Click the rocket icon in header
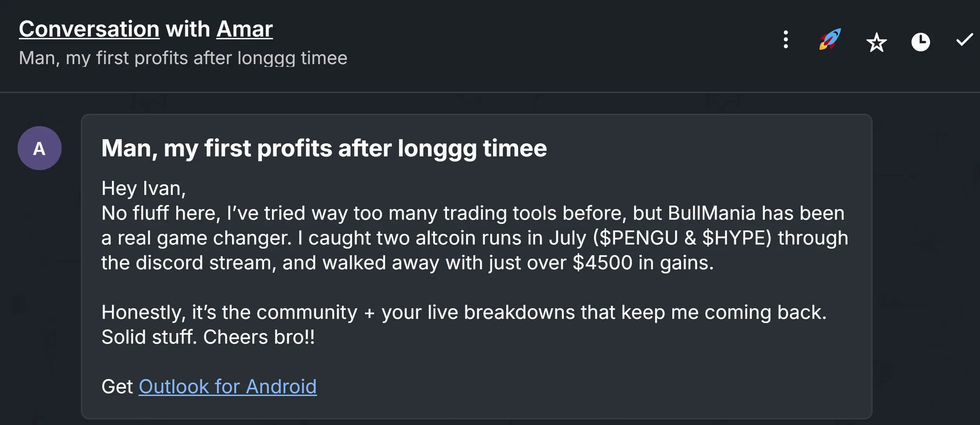Viewport: 980px width, 425px height. [830, 39]
